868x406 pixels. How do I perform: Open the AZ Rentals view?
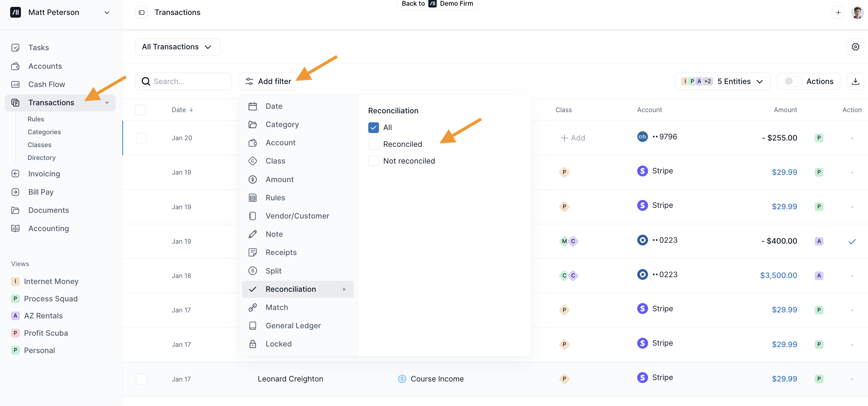[43, 316]
